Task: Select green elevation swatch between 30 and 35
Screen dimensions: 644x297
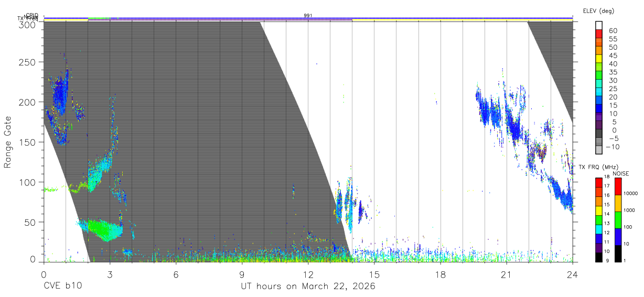Action: (599, 75)
